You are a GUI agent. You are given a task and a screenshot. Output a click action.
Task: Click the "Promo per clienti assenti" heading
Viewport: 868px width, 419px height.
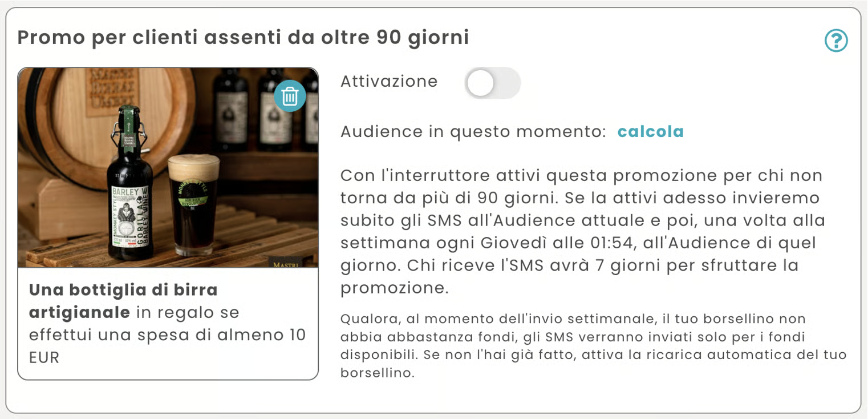243,38
